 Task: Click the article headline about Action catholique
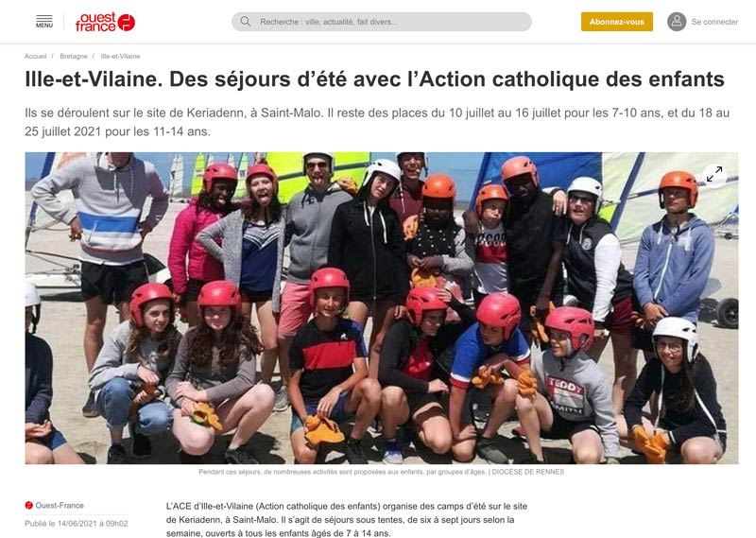click(x=374, y=79)
